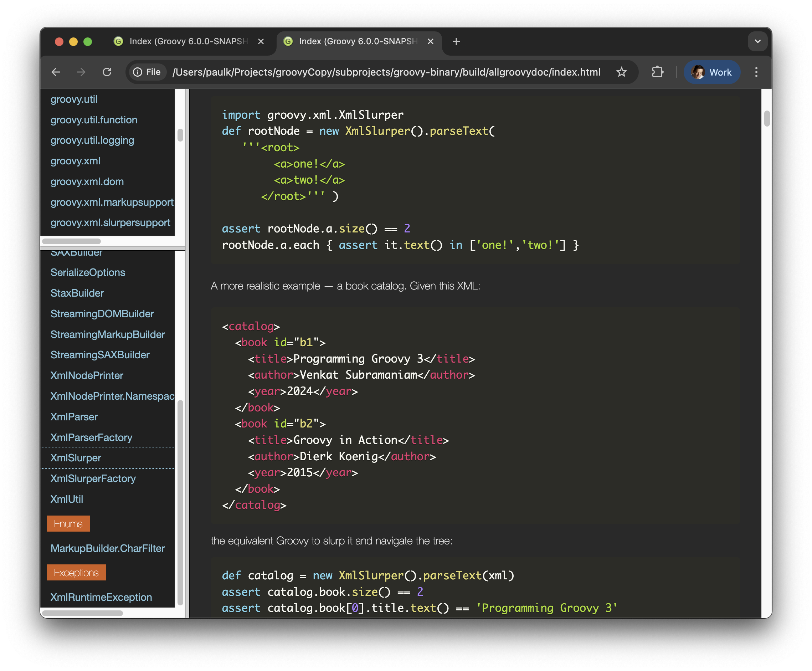Close the first Groovy Index tab
812x671 pixels.
[261, 41]
